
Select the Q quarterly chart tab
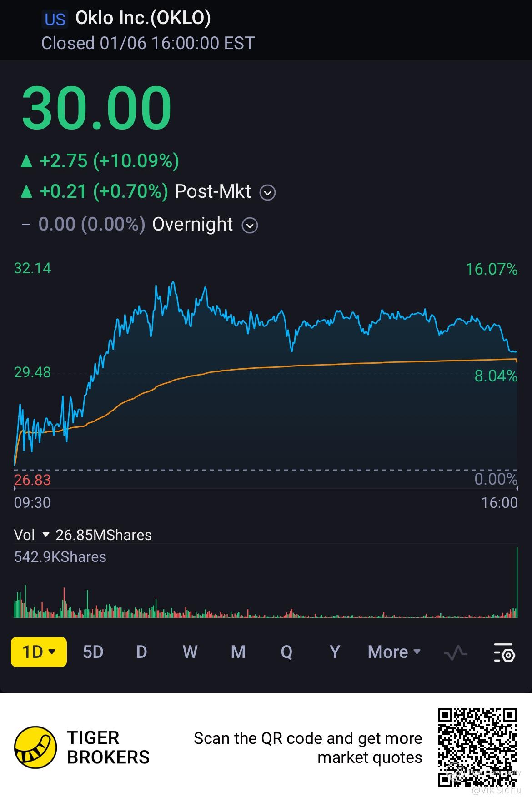[x=286, y=652]
